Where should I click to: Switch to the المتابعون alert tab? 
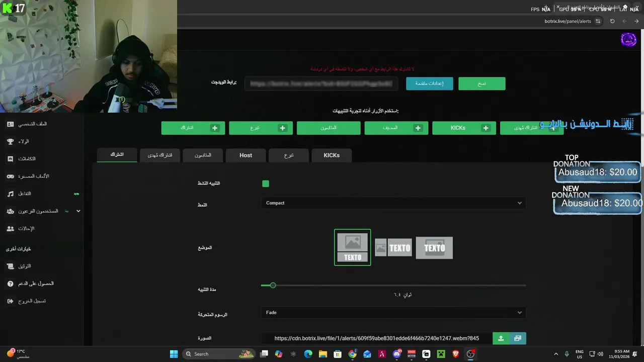pos(203,155)
